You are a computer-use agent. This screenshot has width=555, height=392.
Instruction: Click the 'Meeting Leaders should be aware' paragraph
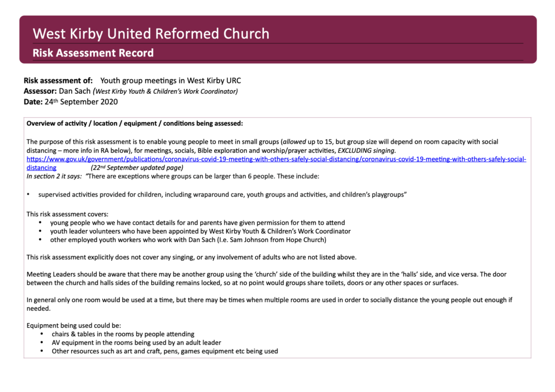(x=267, y=279)
